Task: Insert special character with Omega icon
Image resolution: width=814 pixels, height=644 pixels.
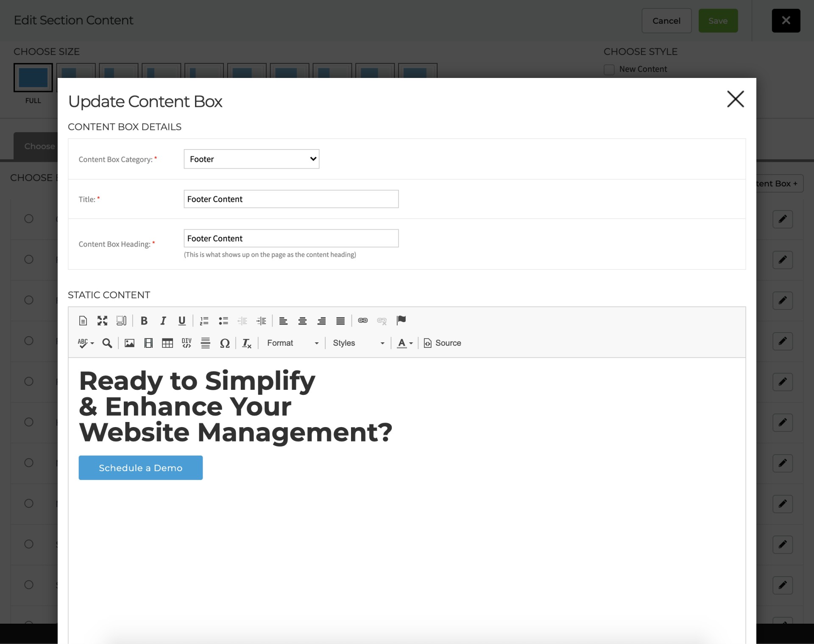Action: pos(225,343)
